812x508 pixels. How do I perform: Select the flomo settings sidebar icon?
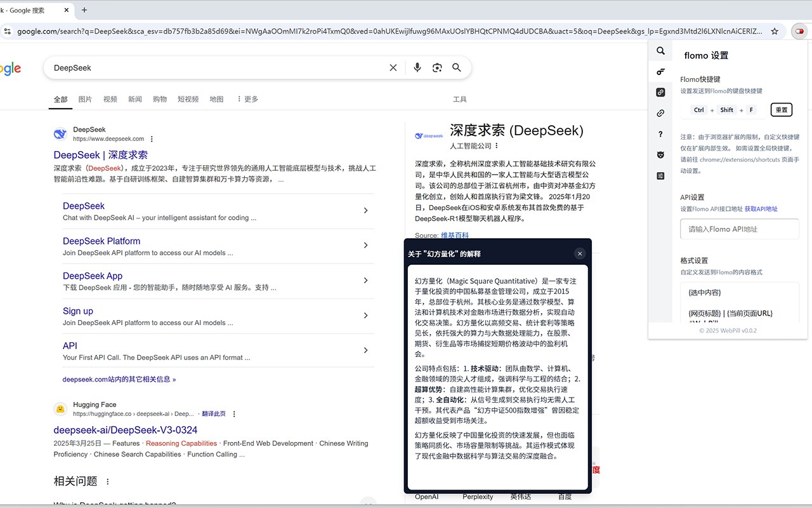coord(660,72)
